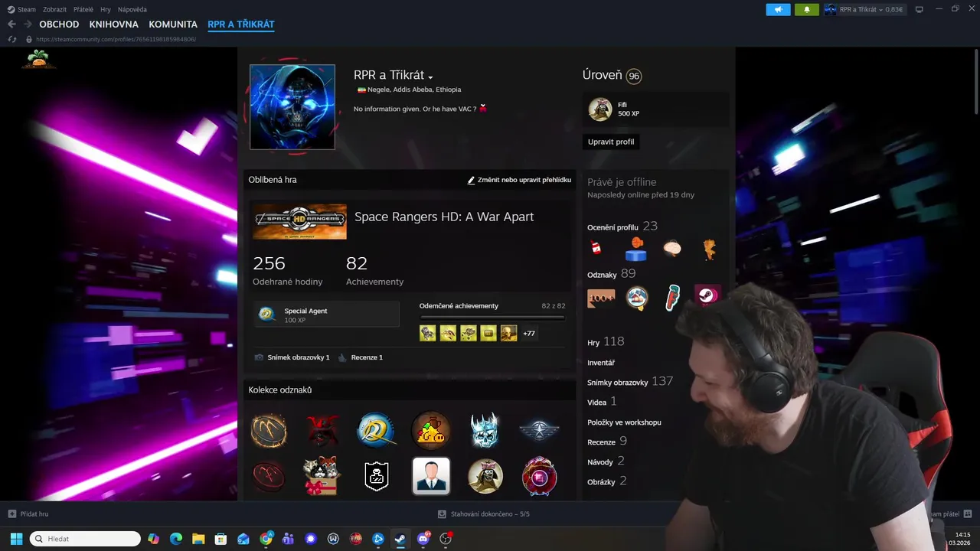Open the blue Q Special Agent badge
The height and width of the screenshot is (551, 980).
(x=377, y=430)
